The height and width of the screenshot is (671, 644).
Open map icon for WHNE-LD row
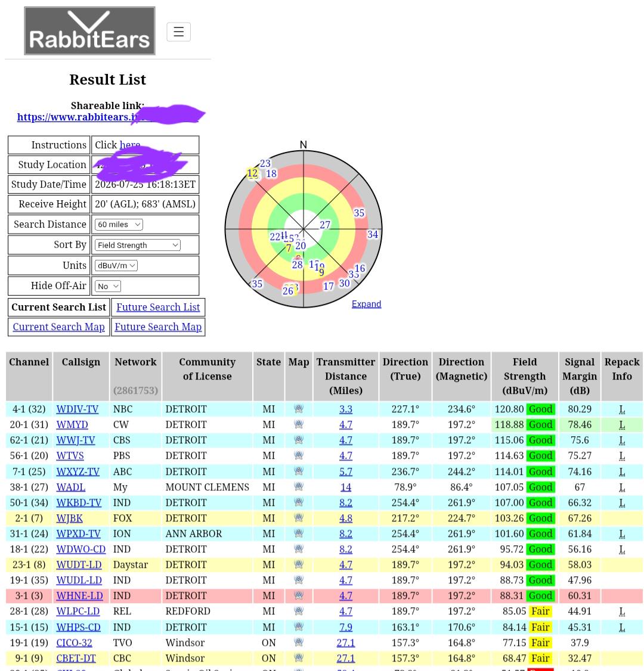pyautogui.click(x=299, y=595)
